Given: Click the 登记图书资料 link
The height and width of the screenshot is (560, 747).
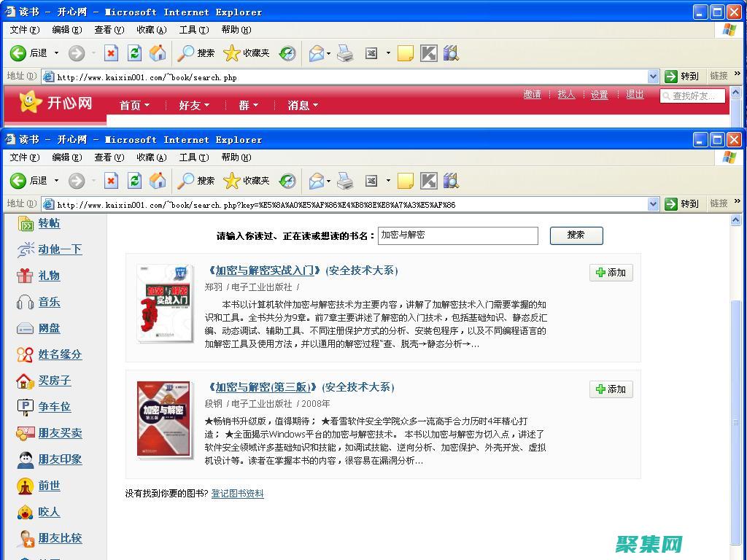Looking at the screenshot, I should [237, 493].
